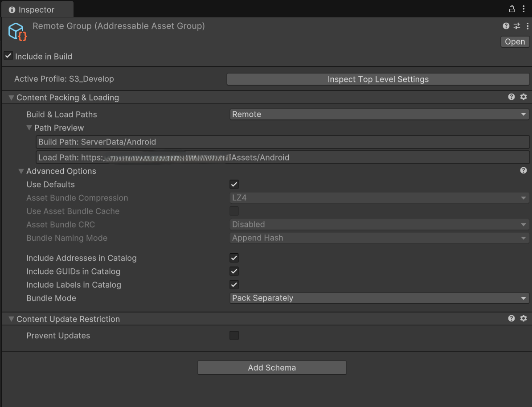Toggle Include in Build checkbox
The height and width of the screenshot is (407, 532).
pyautogui.click(x=8, y=56)
